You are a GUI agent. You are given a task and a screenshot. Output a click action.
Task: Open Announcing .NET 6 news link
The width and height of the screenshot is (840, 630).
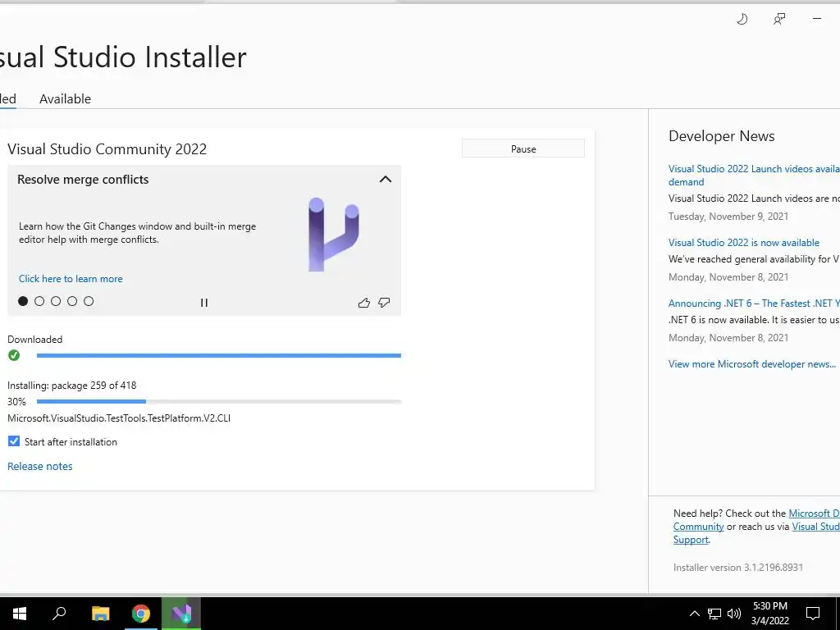point(754,304)
